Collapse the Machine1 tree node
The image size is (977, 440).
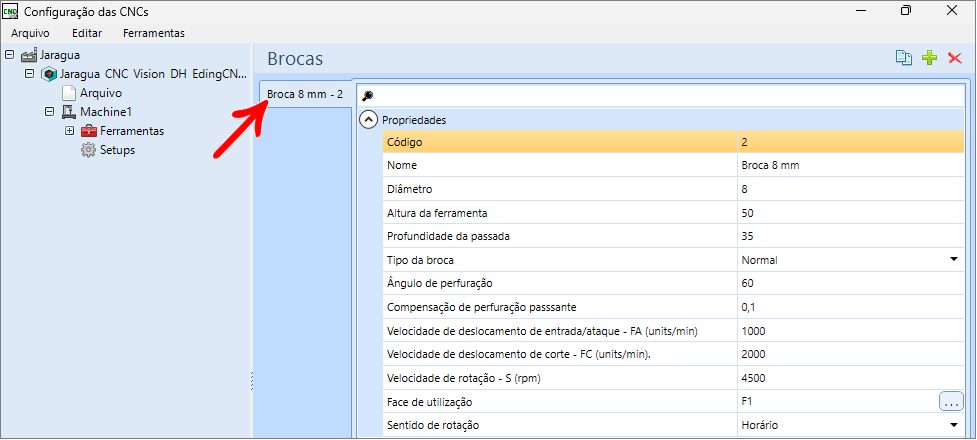[x=49, y=112]
